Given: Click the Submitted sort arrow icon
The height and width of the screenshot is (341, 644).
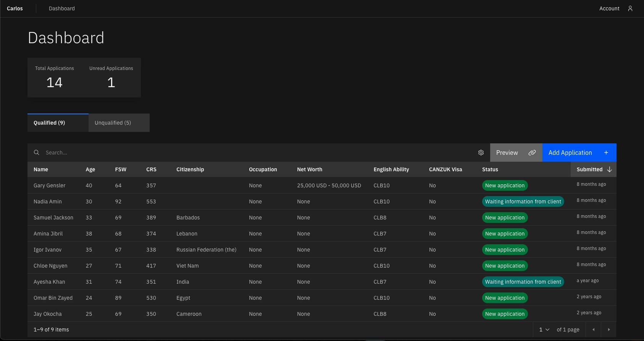Looking at the screenshot, I should tap(610, 169).
